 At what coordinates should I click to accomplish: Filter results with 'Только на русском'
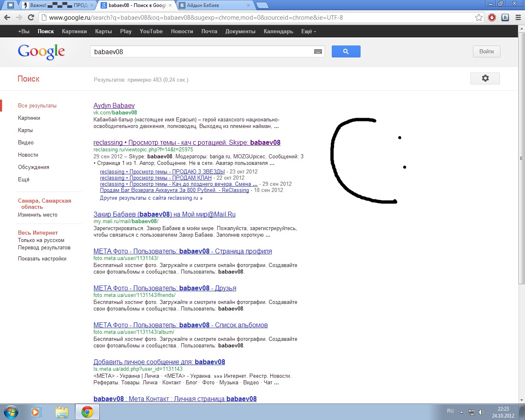41,240
